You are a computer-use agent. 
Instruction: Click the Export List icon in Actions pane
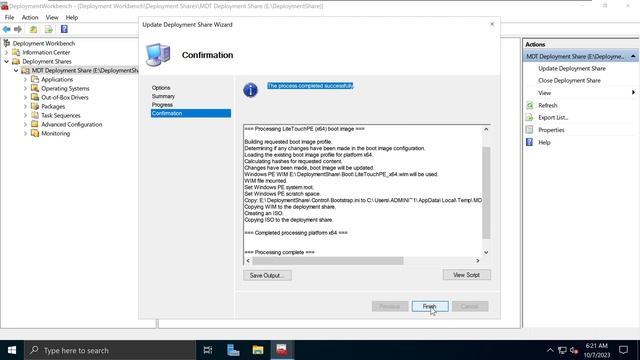tap(529, 118)
